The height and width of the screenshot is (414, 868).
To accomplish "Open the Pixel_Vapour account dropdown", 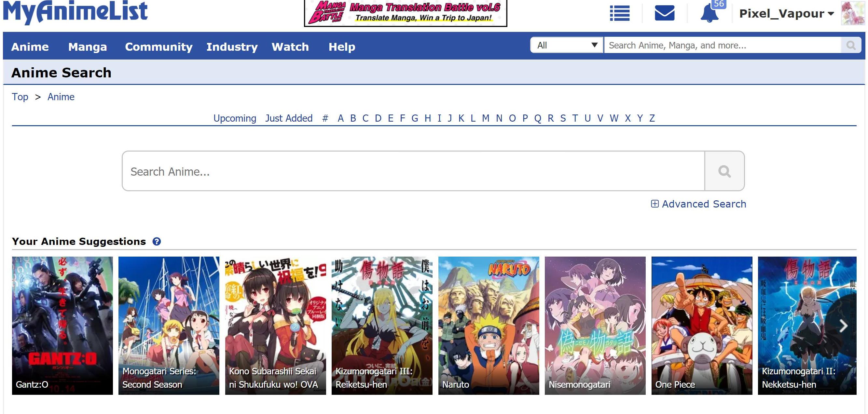I will click(786, 13).
